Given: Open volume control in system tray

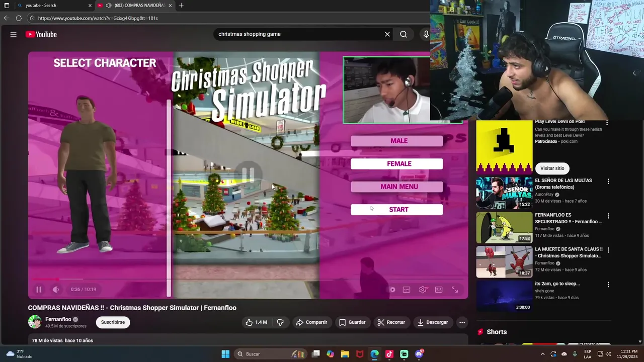Looking at the screenshot, I should coord(608,354).
